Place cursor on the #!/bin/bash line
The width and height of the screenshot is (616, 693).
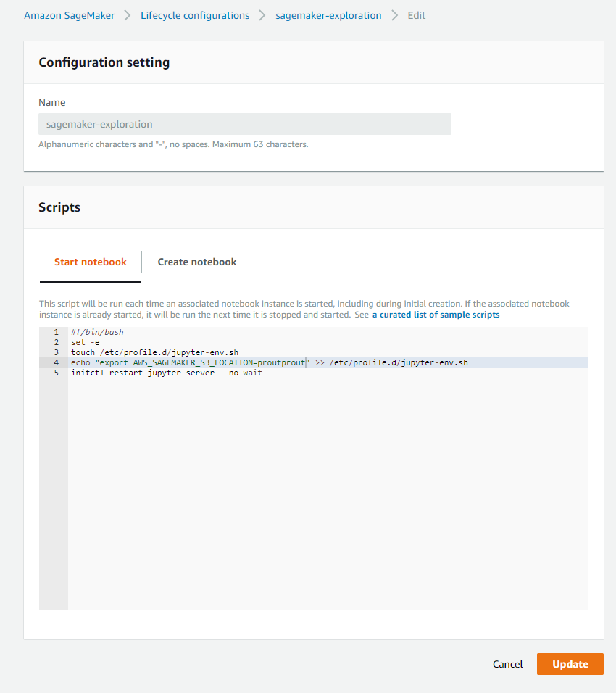click(97, 332)
